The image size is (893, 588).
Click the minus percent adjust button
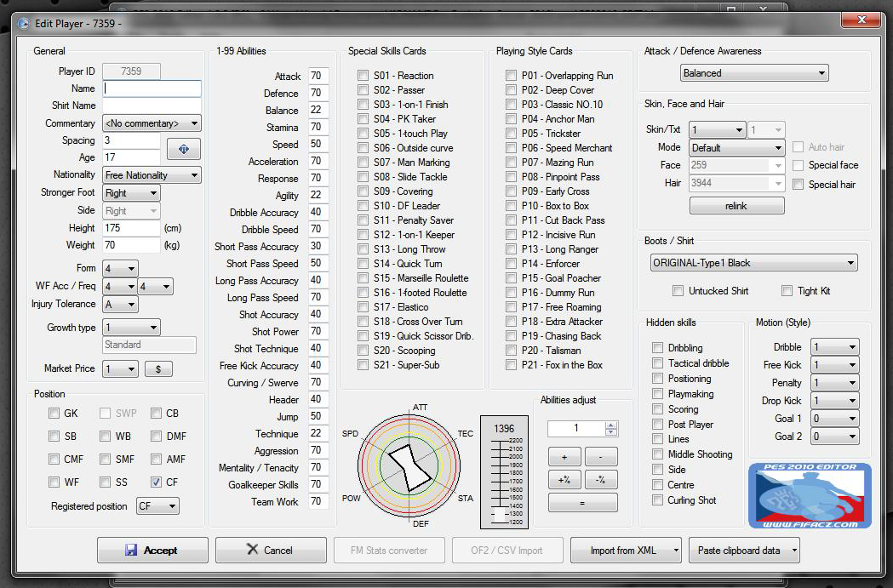(601, 480)
